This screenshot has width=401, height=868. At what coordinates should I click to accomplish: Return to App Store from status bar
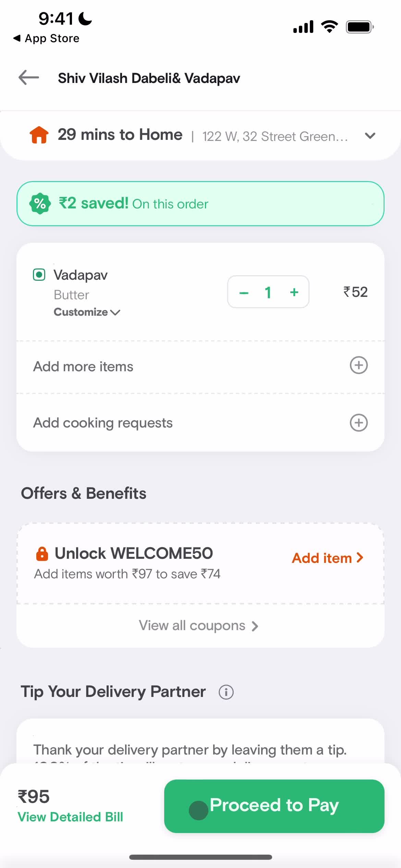coord(46,38)
